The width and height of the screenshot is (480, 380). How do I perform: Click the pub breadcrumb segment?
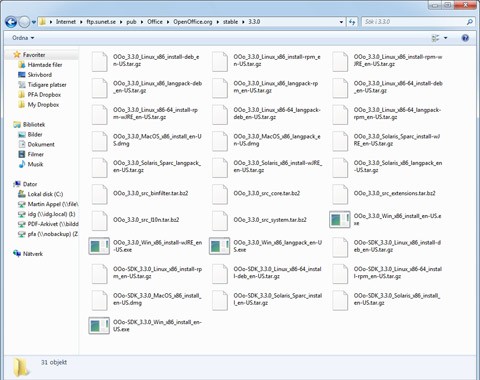131,22
